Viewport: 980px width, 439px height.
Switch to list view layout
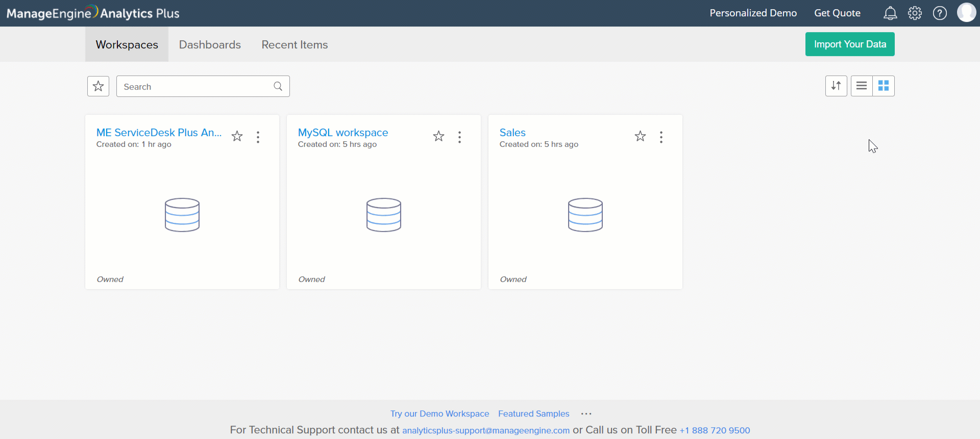pyautogui.click(x=862, y=86)
